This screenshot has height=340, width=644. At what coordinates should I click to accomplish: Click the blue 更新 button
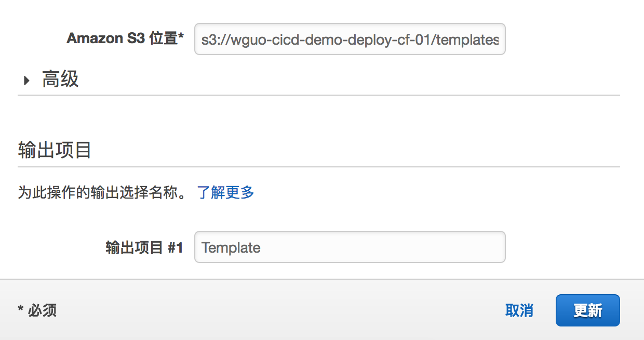(587, 311)
